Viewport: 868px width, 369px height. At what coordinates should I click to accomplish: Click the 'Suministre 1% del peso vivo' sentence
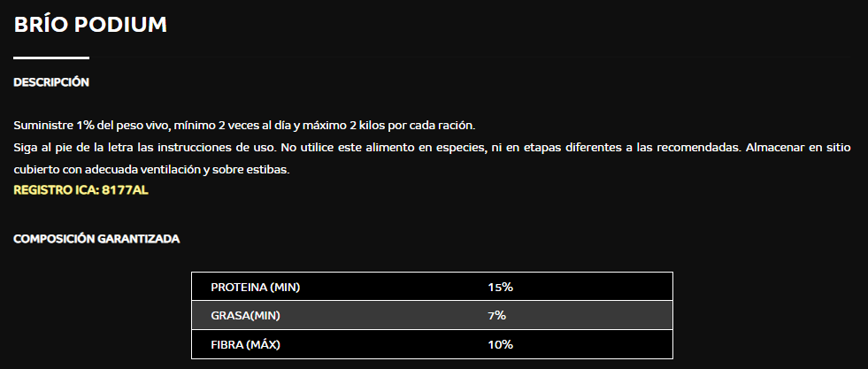[x=244, y=126]
